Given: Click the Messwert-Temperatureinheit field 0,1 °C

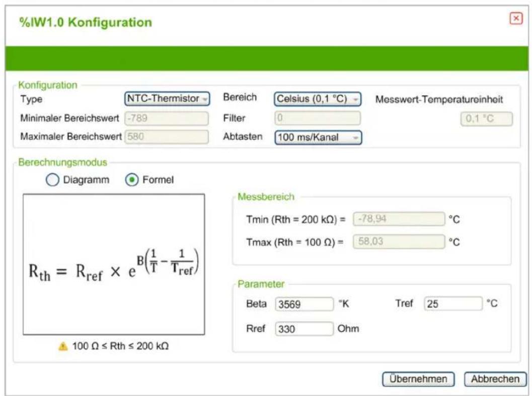Looking at the screenshot, I should pos(487,119).
